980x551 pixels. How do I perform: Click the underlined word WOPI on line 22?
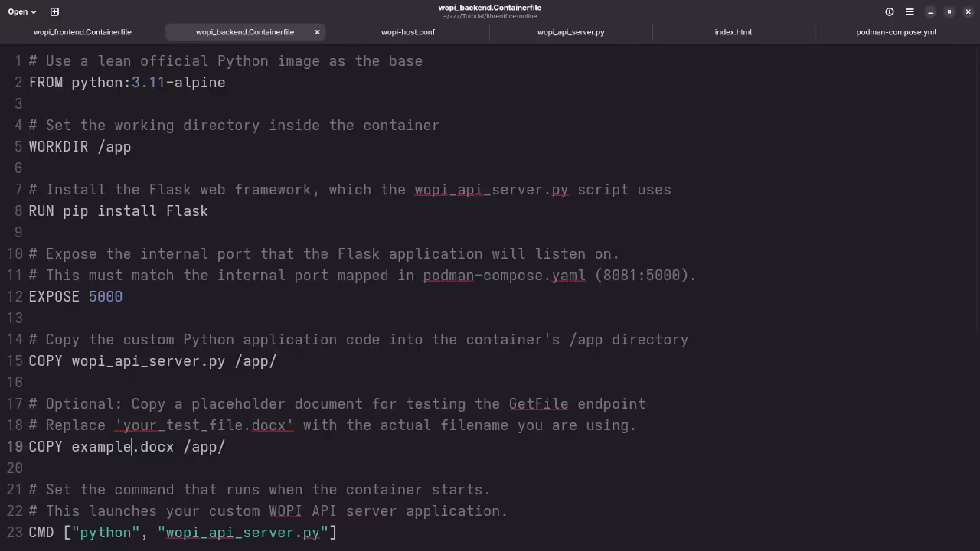tap(285, 511)
